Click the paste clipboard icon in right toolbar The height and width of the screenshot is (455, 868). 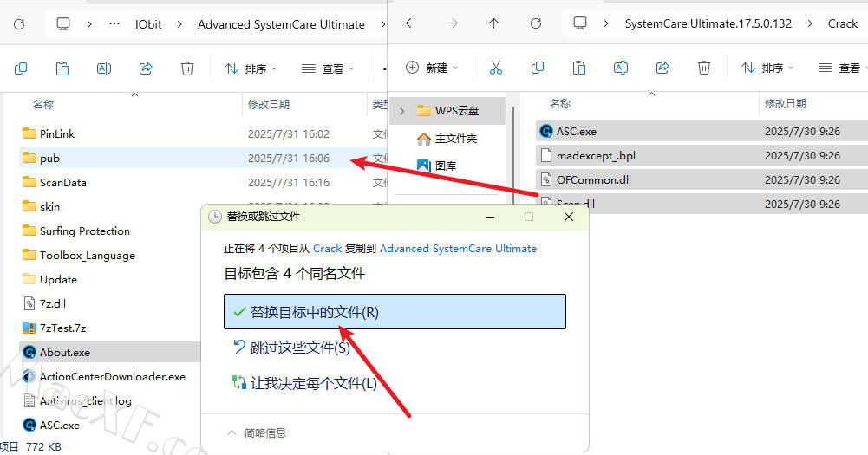click(579, 68)
